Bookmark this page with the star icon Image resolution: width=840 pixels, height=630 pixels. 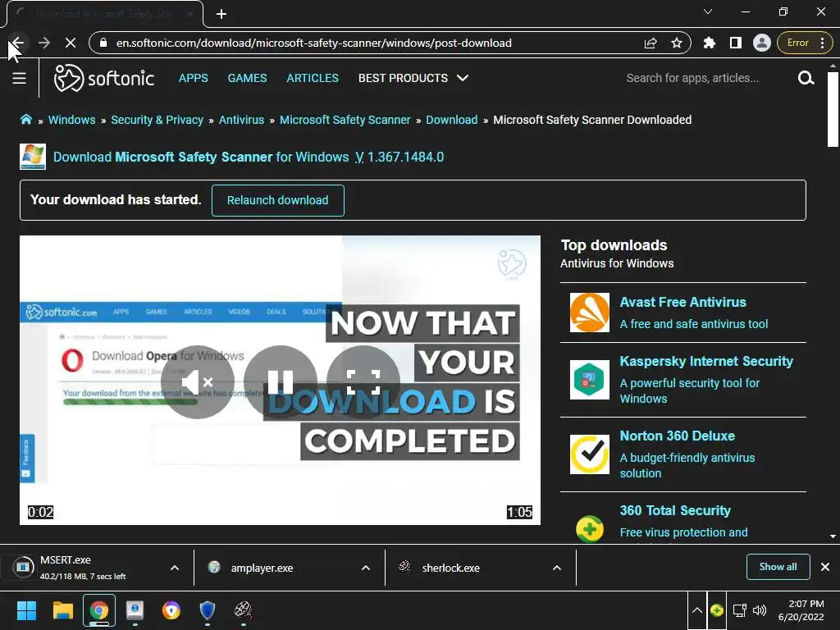pyautogui.click(x=677, y=43)
